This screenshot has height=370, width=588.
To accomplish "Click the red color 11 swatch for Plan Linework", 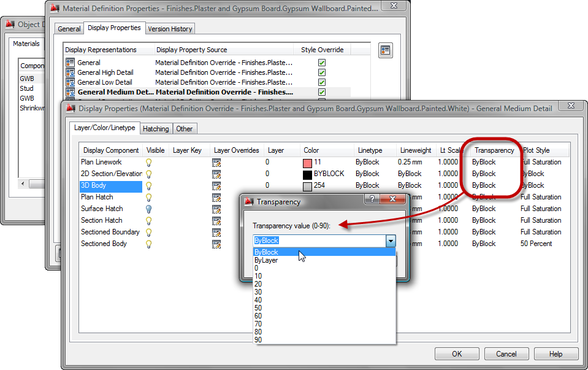I will click(306, 162).
